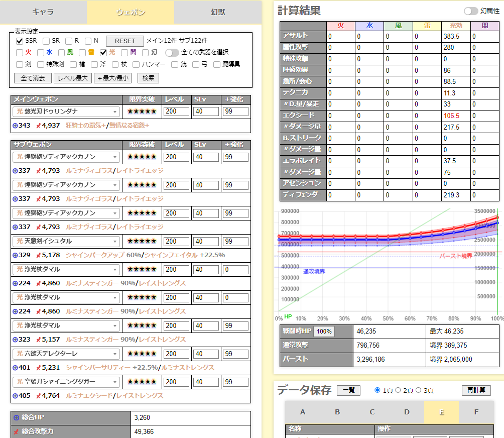Click the HP icon beside 六欲天デレクターレ's 401

click(15, 368)
